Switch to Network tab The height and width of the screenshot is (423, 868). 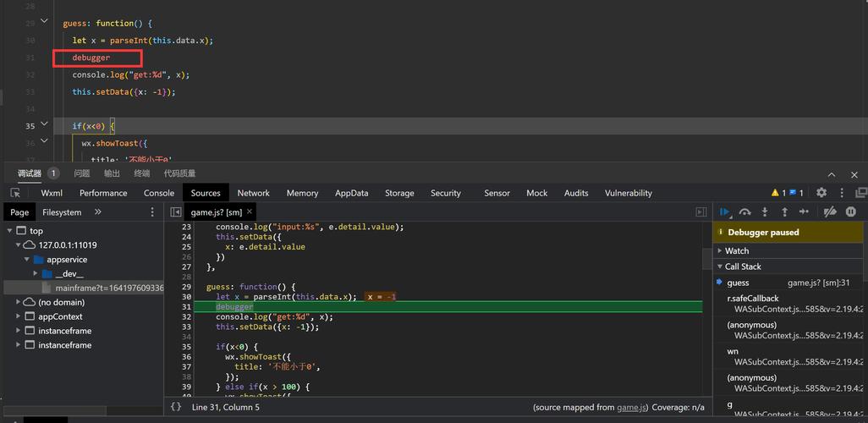click(254, 193)
